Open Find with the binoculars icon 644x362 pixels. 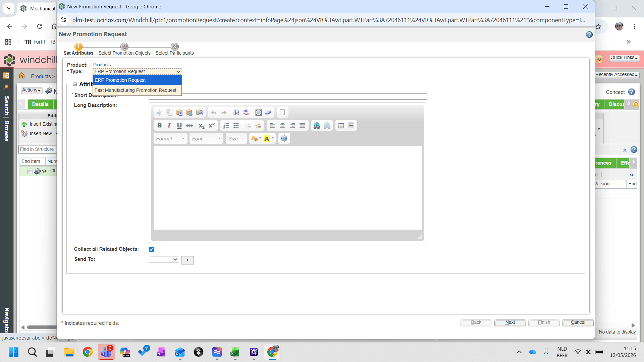click(236, 113)
